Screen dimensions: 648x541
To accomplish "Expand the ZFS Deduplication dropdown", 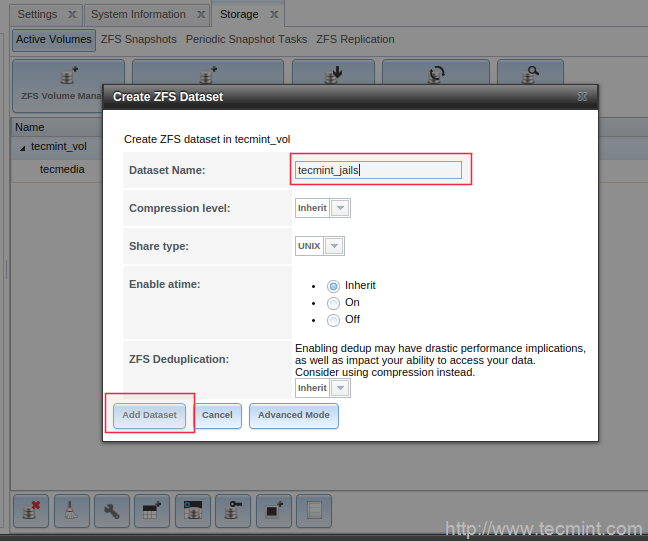I will pyautogui.click(x=340, y=388).
